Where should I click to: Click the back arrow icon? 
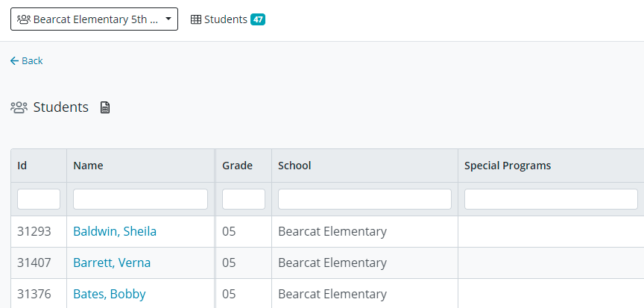tap(14, 61)
